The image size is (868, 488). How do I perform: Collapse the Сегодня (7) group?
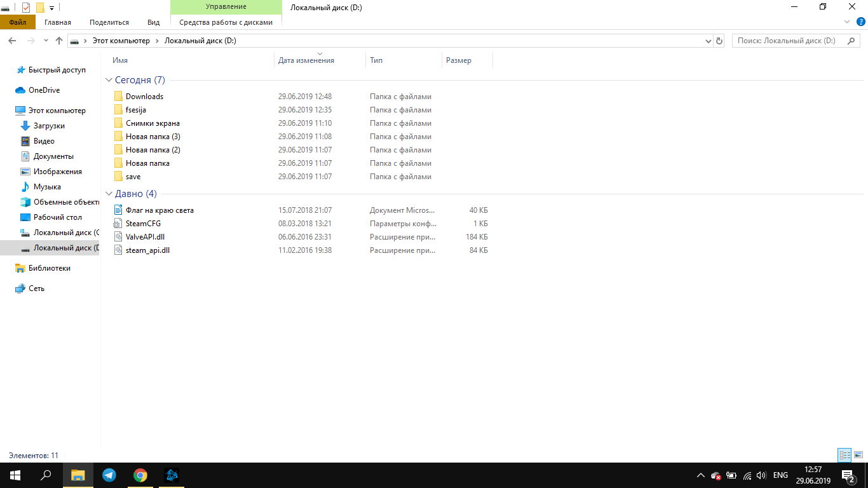[x=109, y=80]
